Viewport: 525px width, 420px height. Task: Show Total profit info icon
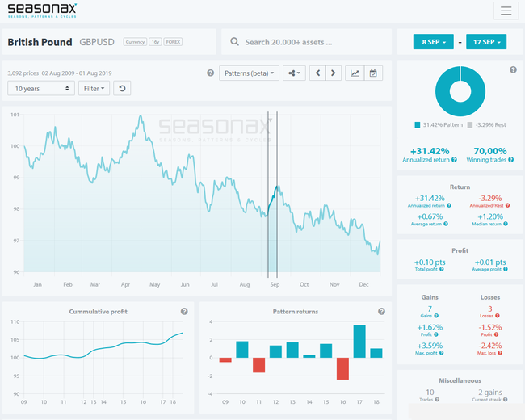(x=442, y=269)
